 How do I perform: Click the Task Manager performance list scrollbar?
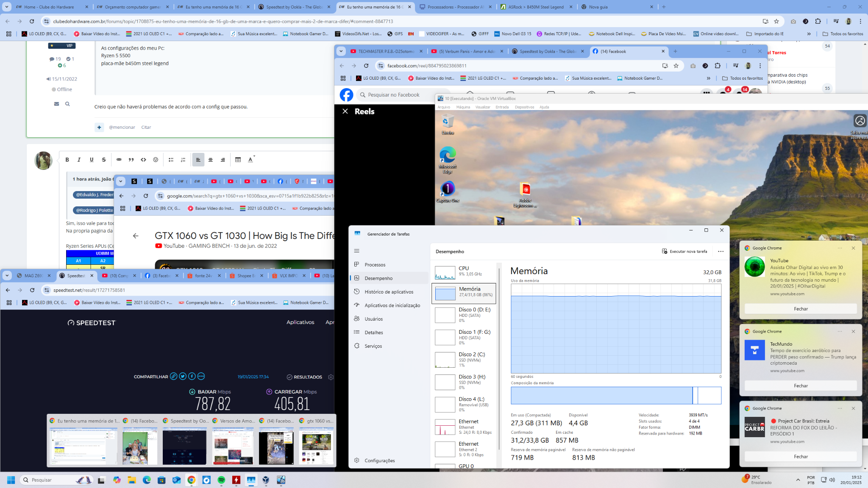pos(499,358)
